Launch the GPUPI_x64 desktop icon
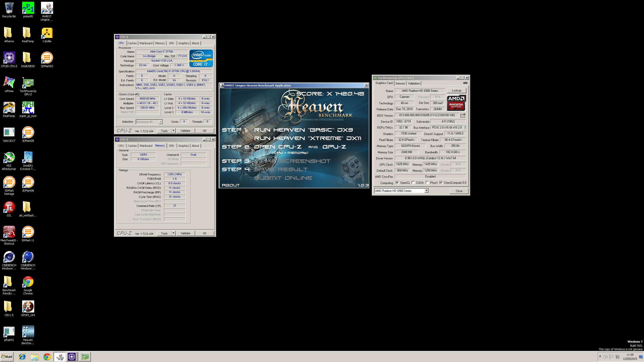The image size is (644, 362). (28, 309)
